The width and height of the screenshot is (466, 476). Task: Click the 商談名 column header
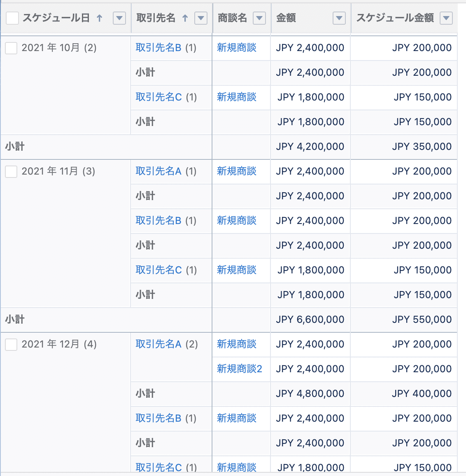coord(233,18)
